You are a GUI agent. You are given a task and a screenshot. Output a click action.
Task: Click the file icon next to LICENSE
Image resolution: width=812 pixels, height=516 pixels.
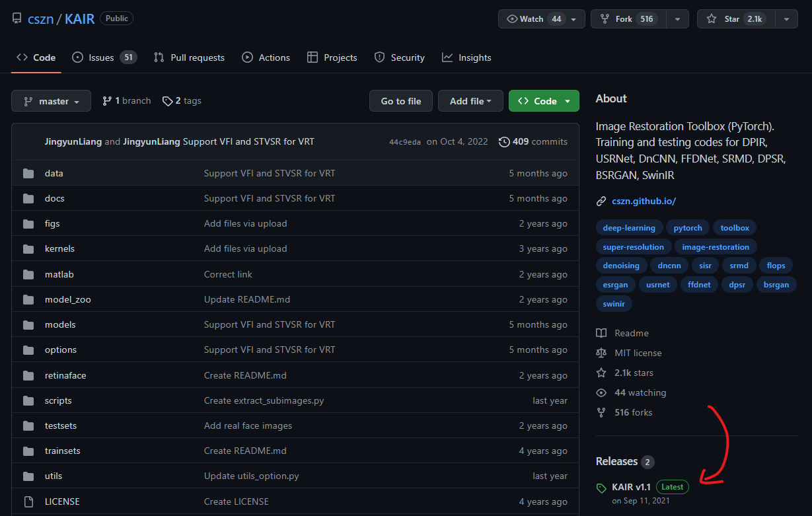28,501
